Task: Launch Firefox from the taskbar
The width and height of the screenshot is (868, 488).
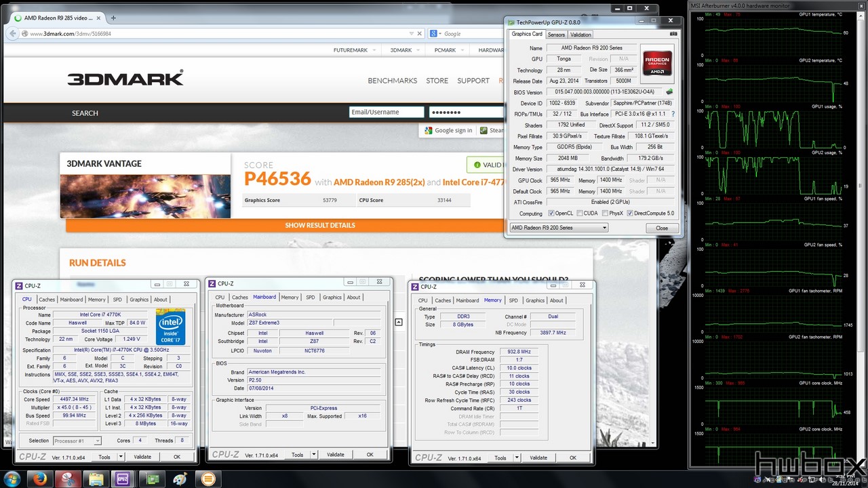Action: (x=41, y=479)
